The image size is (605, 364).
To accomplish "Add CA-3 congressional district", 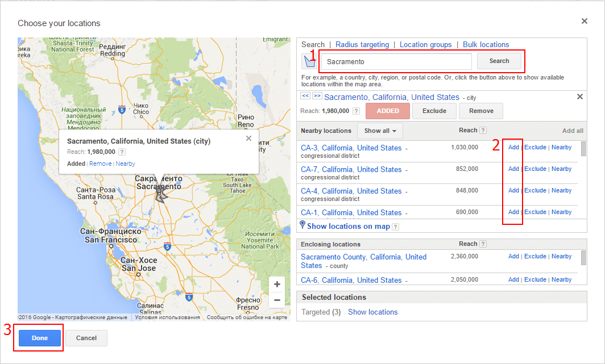I will 513,147.
